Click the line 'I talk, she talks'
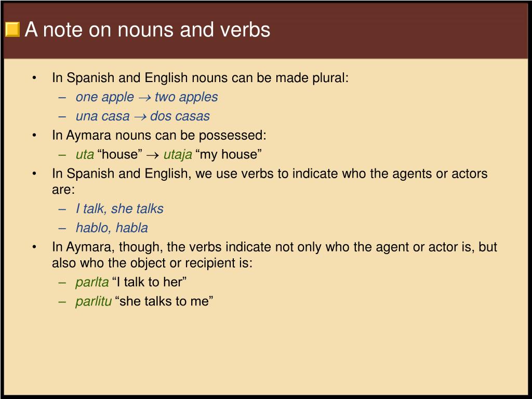 [x=119, y=209]
